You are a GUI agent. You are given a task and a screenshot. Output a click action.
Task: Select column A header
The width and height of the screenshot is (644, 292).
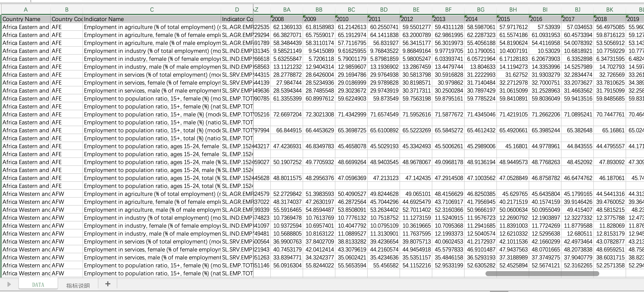click(x=26, y=10)
